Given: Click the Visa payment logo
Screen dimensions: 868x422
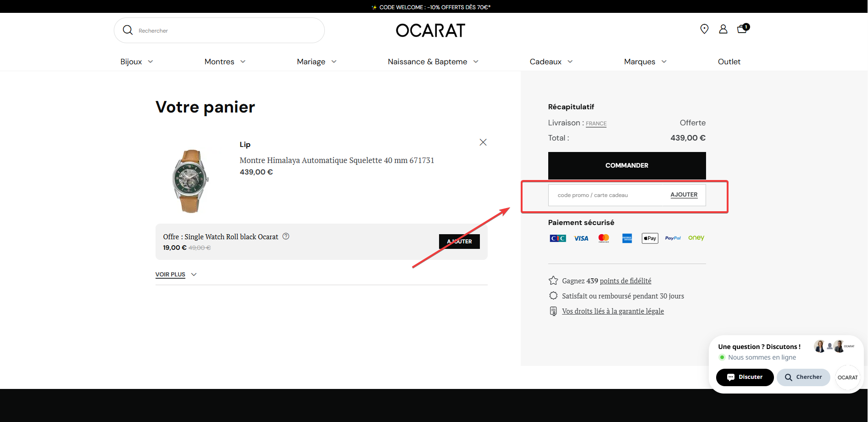Looking at the screenshot, I should pos(581,238).
